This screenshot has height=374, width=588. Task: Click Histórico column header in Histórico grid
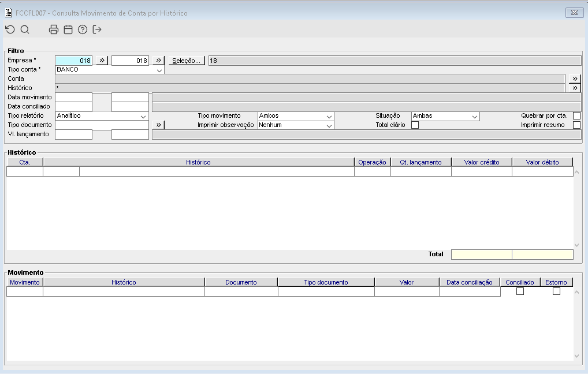tap(198, 162)
